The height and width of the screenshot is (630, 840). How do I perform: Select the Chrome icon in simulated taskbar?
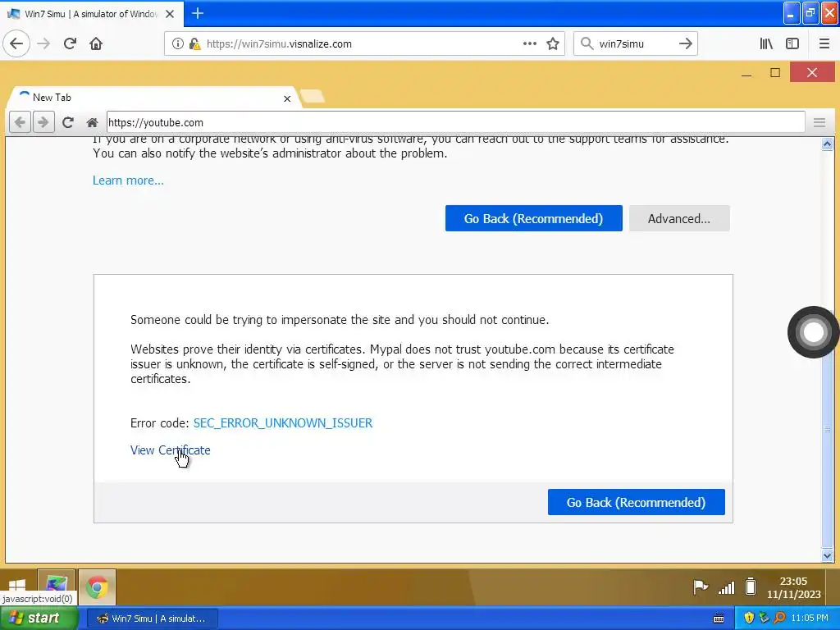97,587
